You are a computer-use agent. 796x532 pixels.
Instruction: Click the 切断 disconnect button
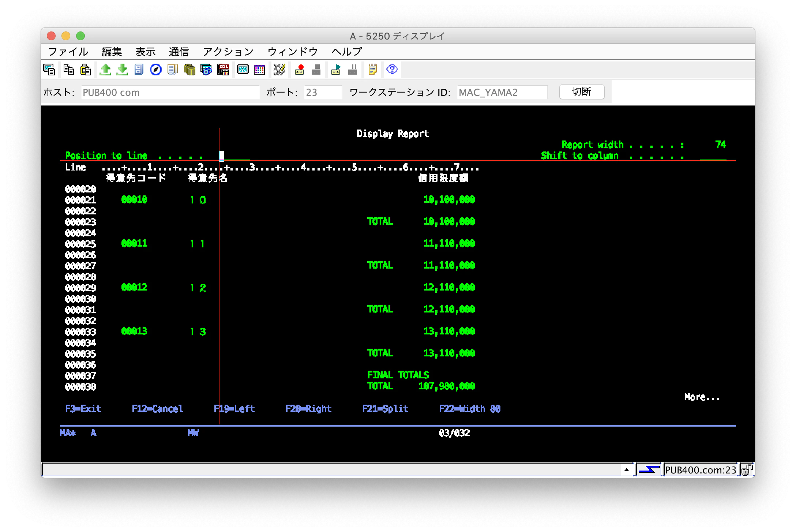coord(582,92)
